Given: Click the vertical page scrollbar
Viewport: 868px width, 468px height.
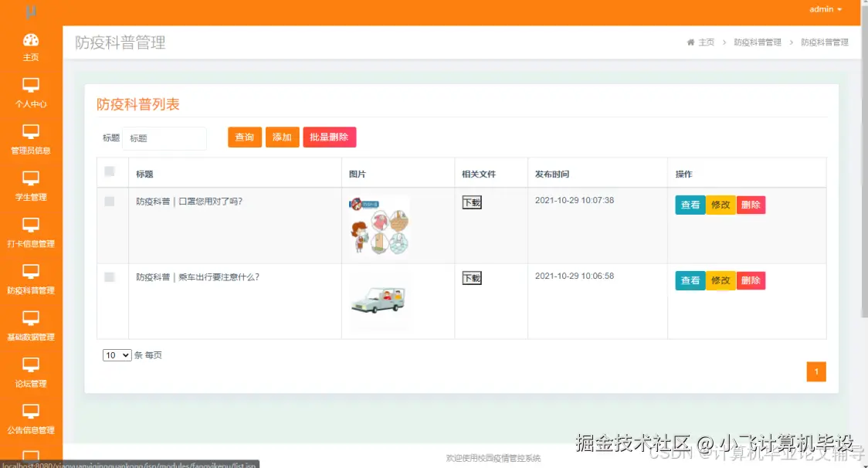Looking at the screenshot, I should 864,161.
